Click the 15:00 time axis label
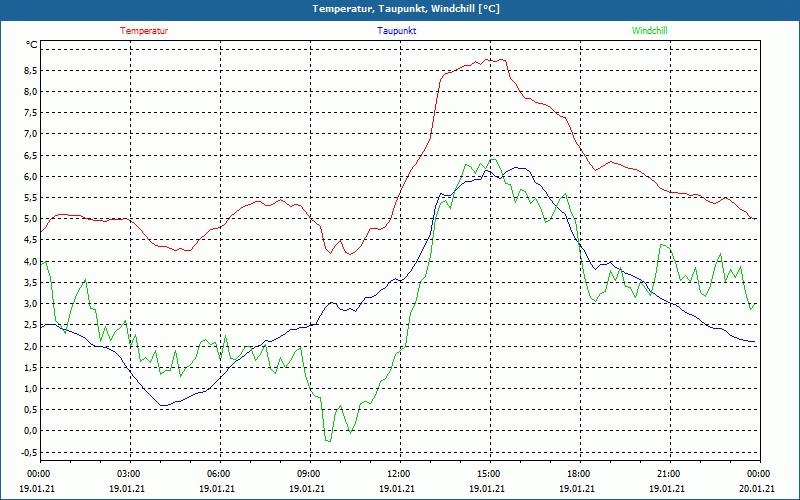This screenshot has height=500, width=800. pyautogui.click(x=488, y=474)
